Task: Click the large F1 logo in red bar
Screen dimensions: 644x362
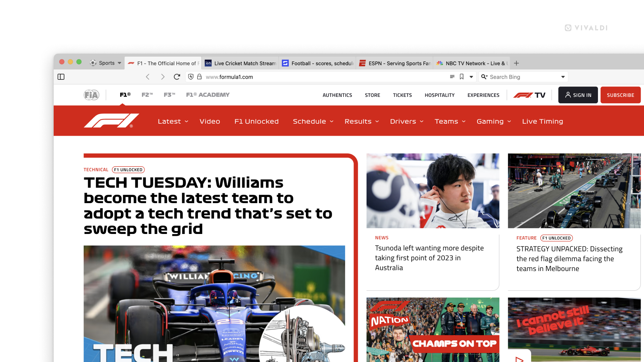Action: pos(111,121)
